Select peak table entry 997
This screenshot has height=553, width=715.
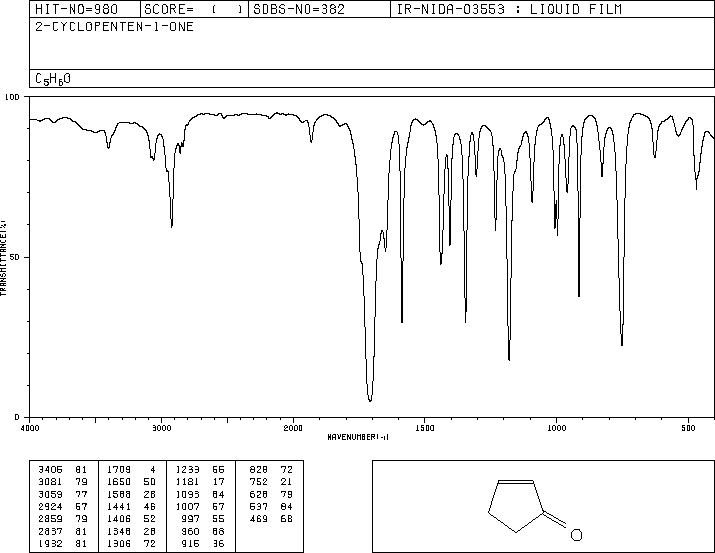pos(190,519)
